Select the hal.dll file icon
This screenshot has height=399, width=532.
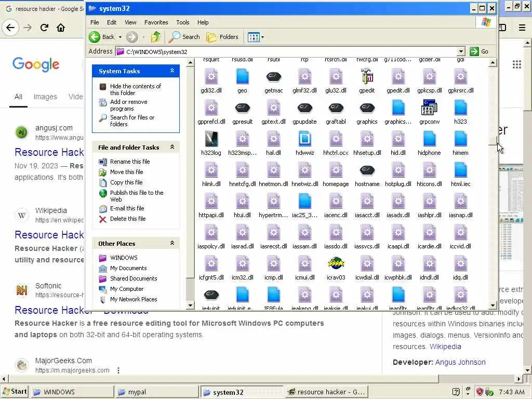tap(273, 139)
